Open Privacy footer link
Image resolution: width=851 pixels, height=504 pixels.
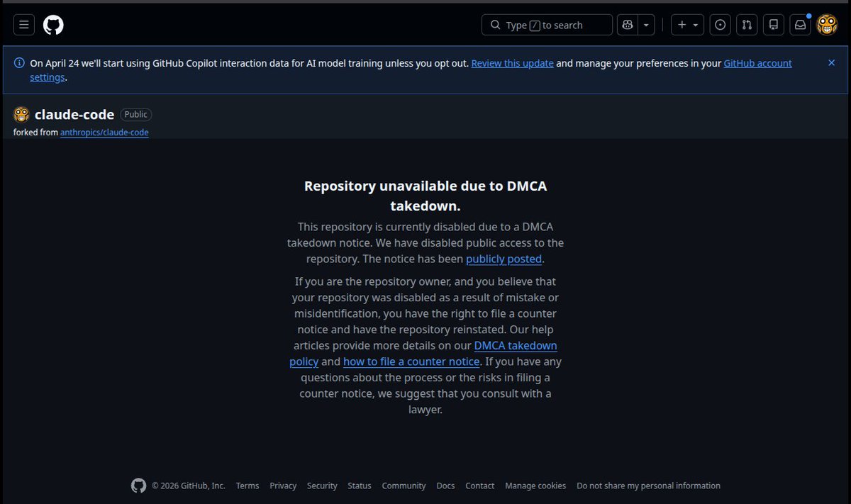pos(283,486)
